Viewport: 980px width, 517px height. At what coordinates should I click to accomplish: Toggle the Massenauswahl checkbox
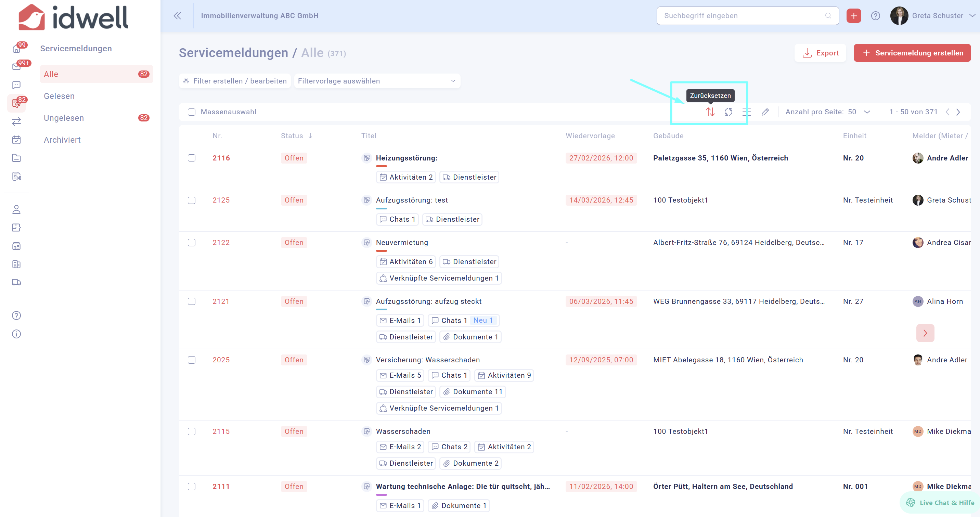coord(192,112)
